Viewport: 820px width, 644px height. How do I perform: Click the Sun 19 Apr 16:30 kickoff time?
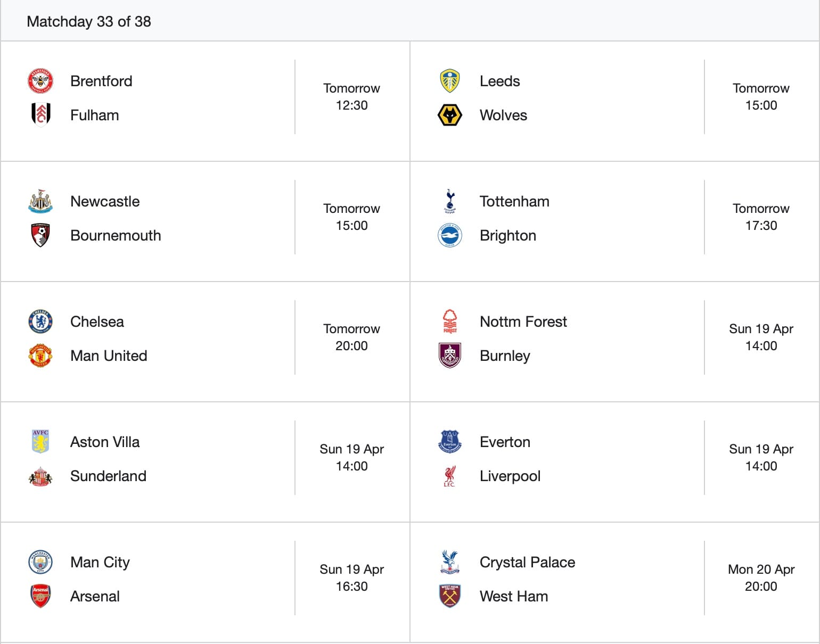click(351, 577)
